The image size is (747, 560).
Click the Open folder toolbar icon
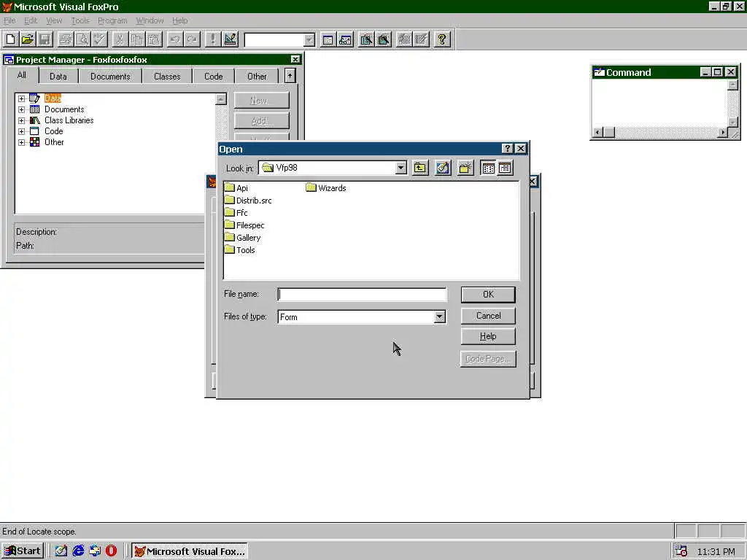[28, 39]
